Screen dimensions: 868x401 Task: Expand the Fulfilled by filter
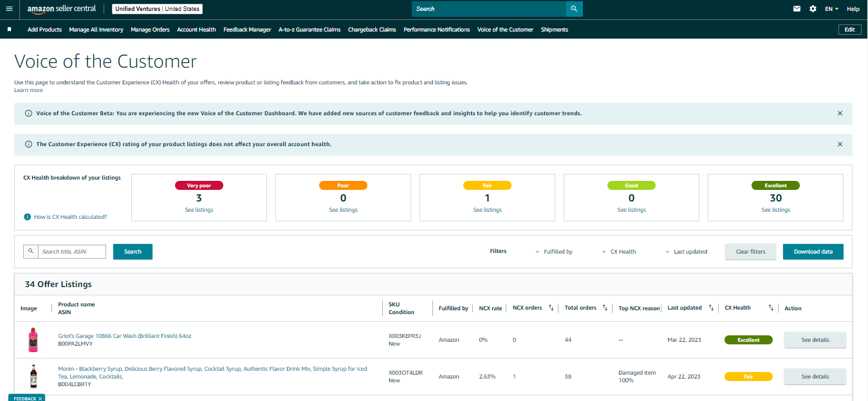[x=554, y=252]
